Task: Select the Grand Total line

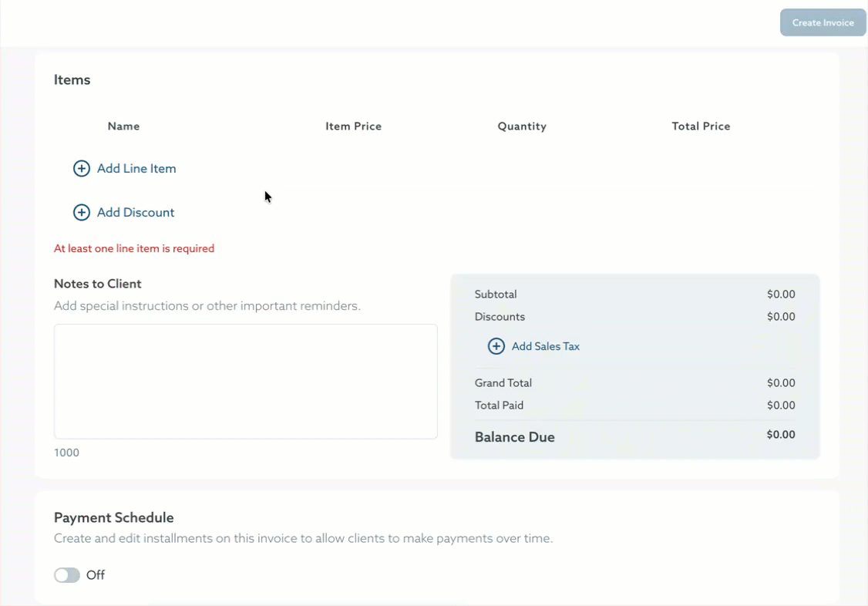Action: (x=503, y=382)
